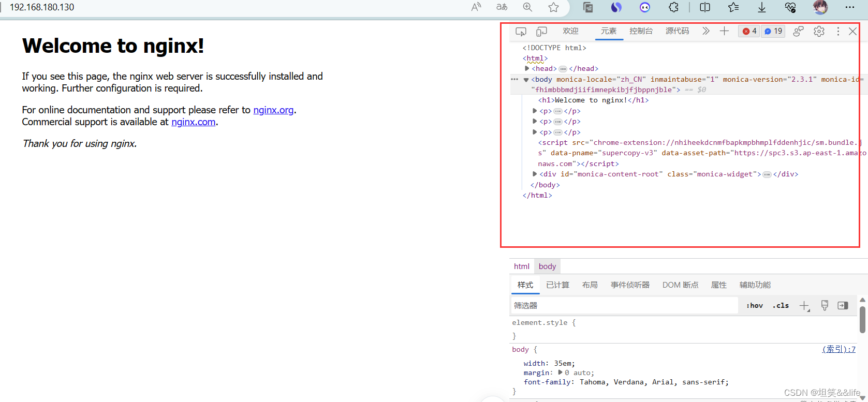
Task: Open the 属性 properties tab
Action: tap(718, 285)
